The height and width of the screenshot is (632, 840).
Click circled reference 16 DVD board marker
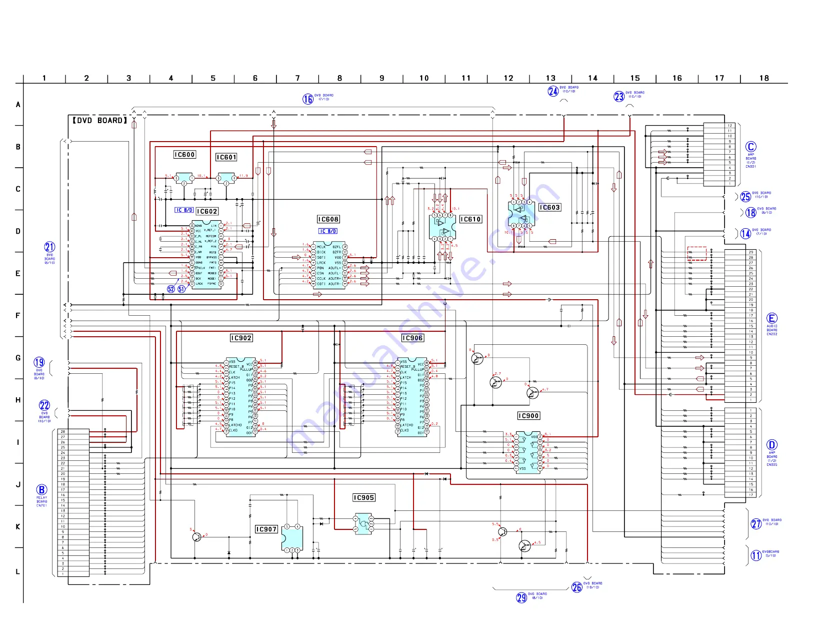click(x=308, y=99)
